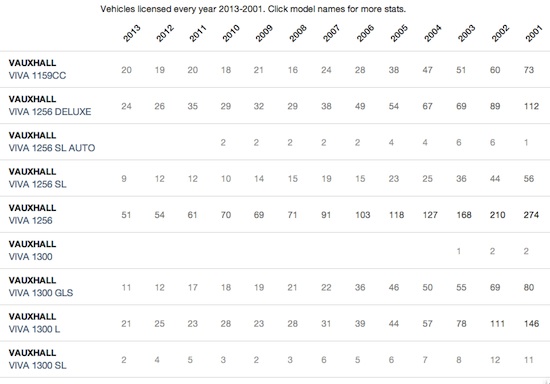Open the VIVA 1300 GLS model link
This screenshot has width=550, height=384.
(x=41, y=293)
